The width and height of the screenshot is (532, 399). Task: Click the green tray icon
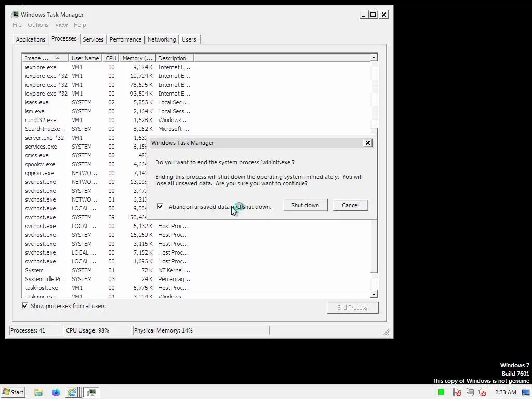pyautogui.click(x=441, y=392)
